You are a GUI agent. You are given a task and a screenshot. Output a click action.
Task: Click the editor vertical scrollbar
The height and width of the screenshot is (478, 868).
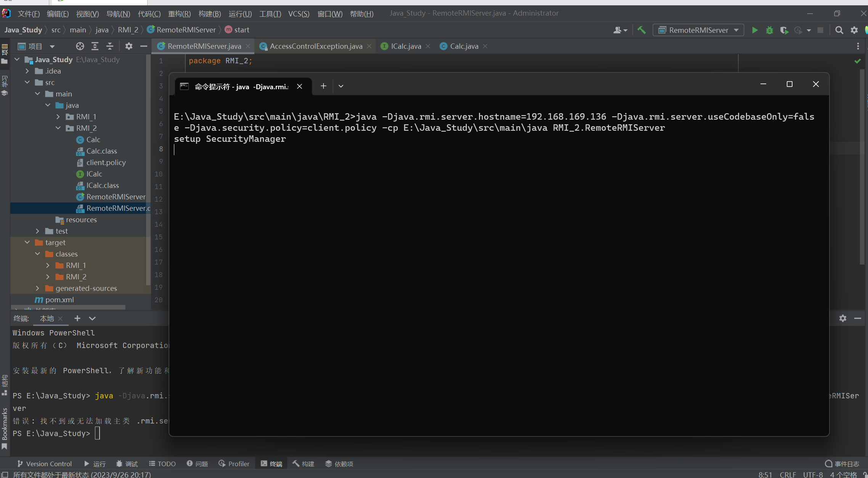tap(862, 168)
